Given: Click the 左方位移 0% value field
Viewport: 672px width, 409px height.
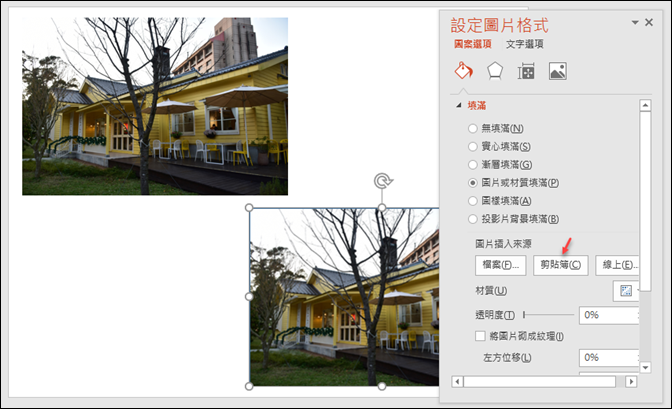Looking at the screenshot, I should (x=609, y=358).
